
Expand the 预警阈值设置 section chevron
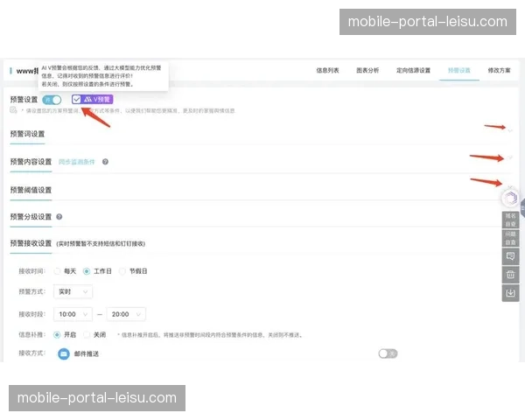click(510, 186)
